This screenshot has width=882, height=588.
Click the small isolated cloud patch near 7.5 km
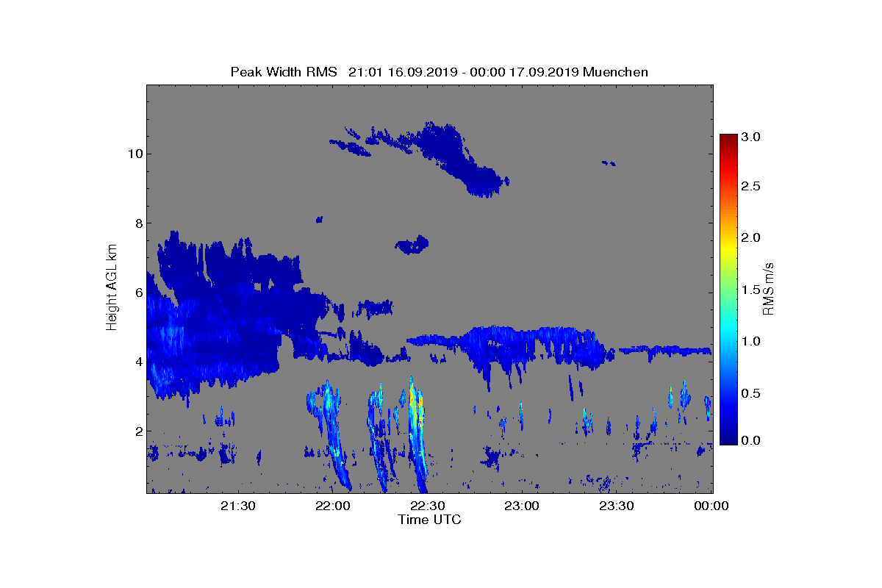coord(412,245)
